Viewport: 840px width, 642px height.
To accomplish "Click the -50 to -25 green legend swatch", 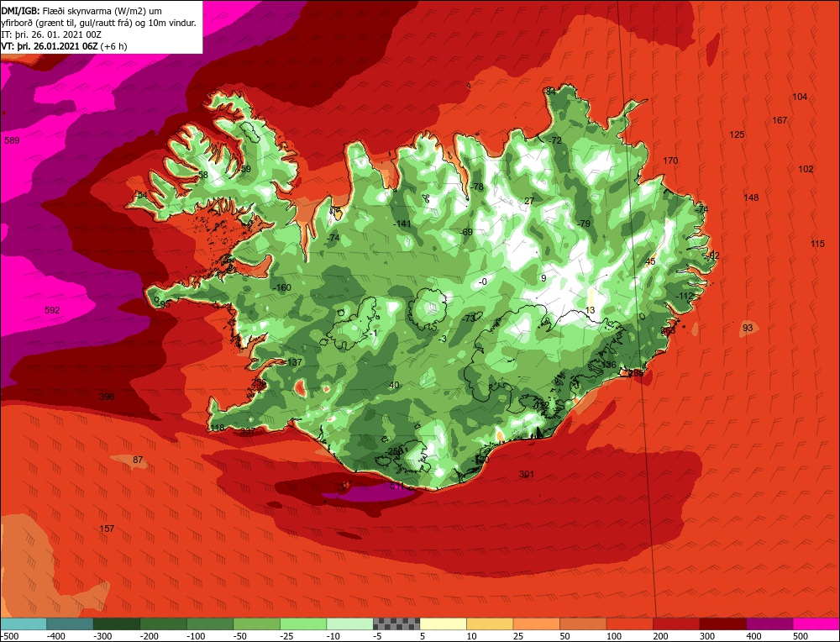I will [256, 624].
